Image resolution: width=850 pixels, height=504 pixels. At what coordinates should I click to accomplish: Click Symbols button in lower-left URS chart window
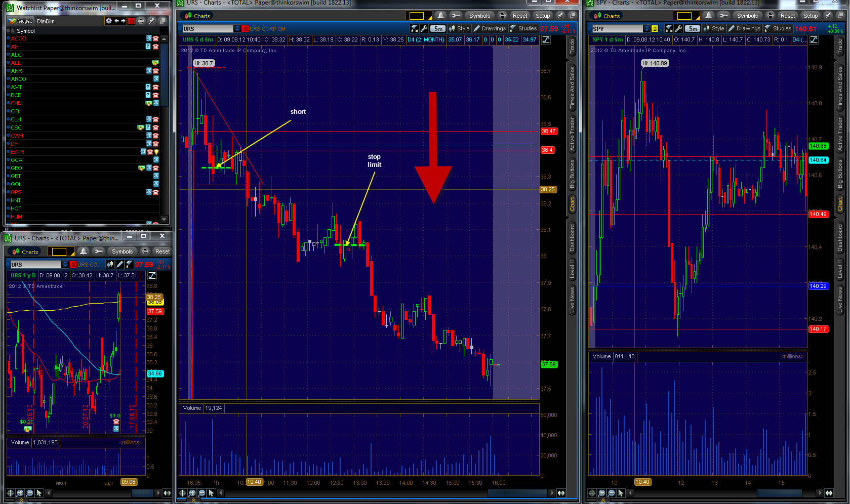pos(122,251)
